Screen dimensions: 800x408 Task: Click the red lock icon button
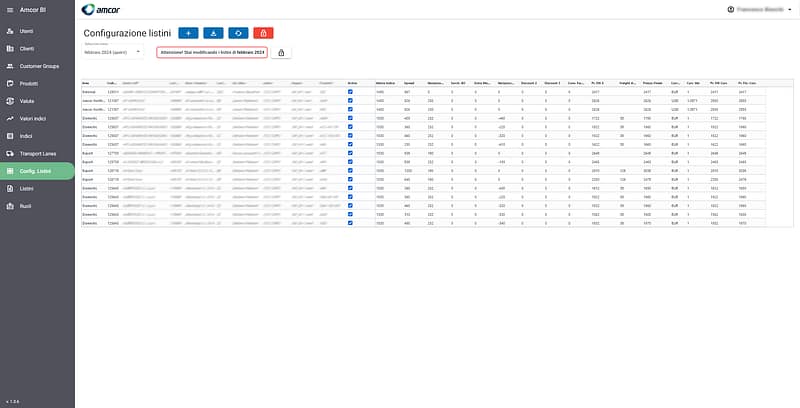point(261,33)
